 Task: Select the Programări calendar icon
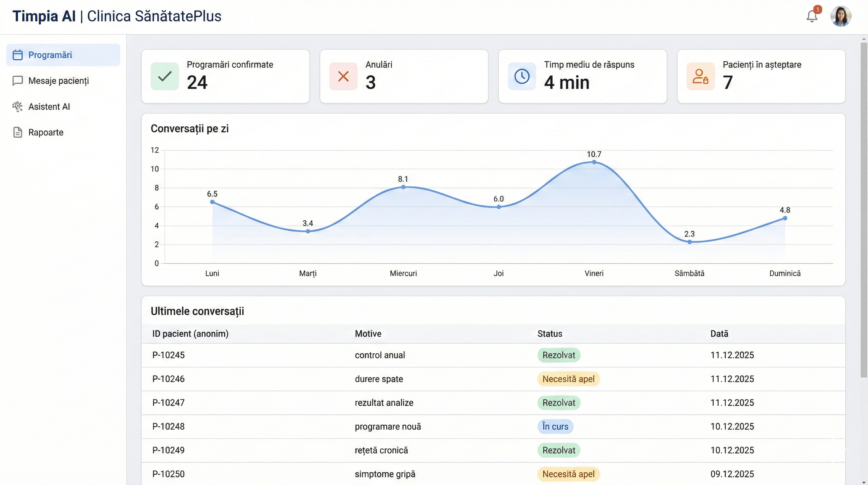coord(18,55)
